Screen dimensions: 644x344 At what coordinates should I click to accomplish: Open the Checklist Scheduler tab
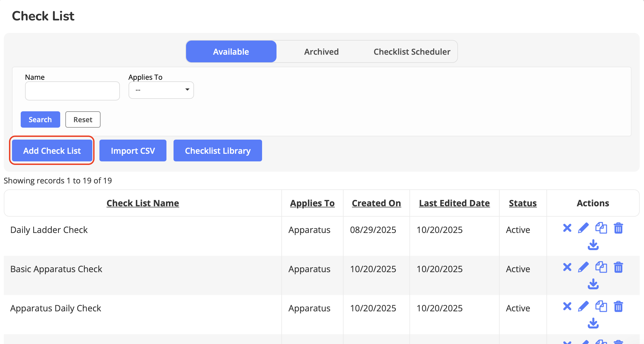click(412, 52)
